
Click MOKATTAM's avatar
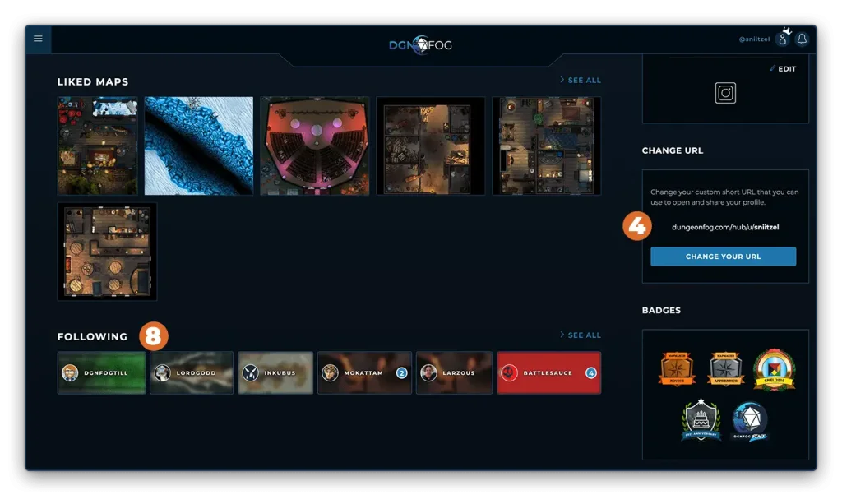point(330,372)
